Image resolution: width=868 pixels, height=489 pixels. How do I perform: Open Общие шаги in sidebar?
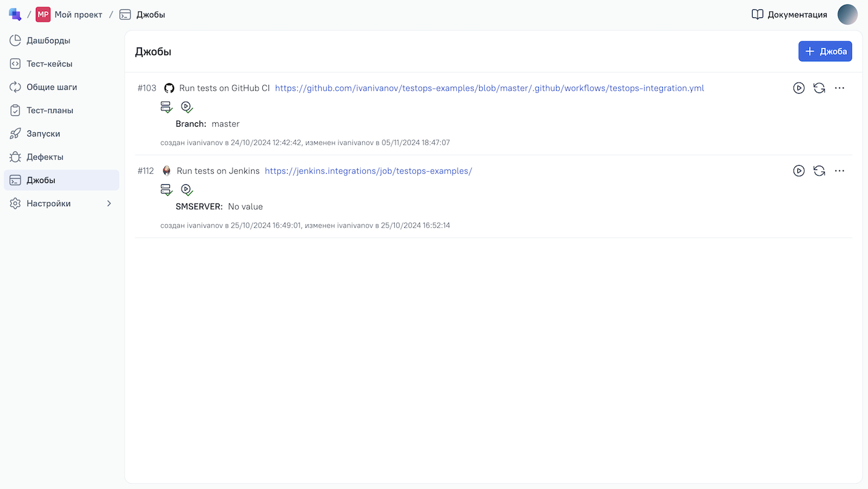(x=51, y=87)
